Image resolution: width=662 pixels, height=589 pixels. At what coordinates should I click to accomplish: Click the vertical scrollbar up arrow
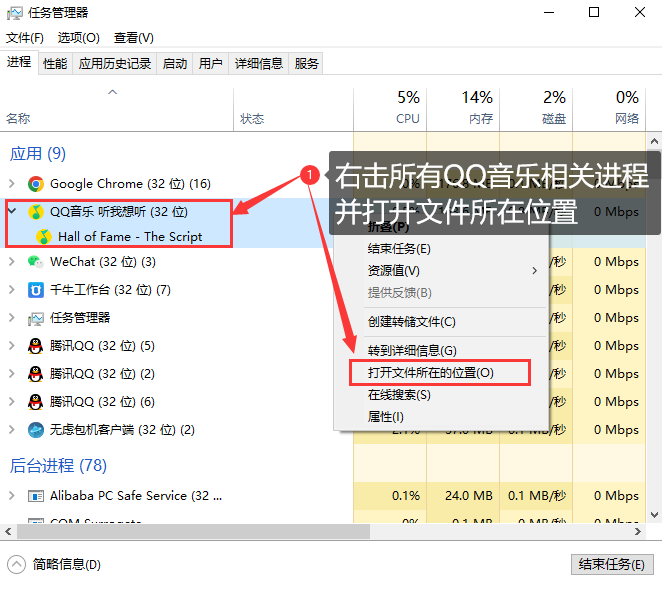pyautogui.click(x=654, y=141)
